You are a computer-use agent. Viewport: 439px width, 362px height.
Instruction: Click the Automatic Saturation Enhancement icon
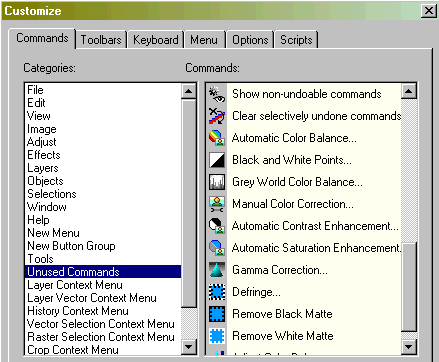217,248
